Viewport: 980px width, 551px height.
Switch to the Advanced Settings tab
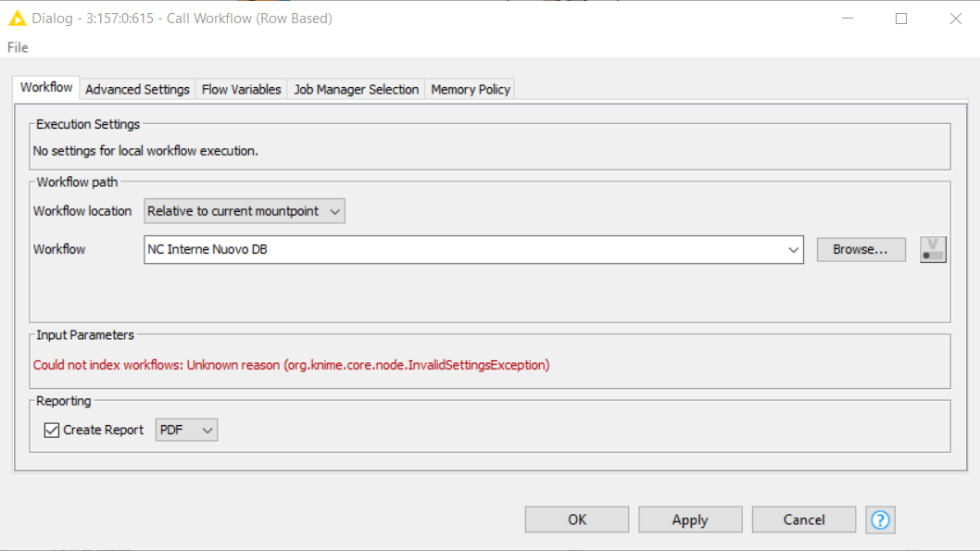tap(136, 89)
